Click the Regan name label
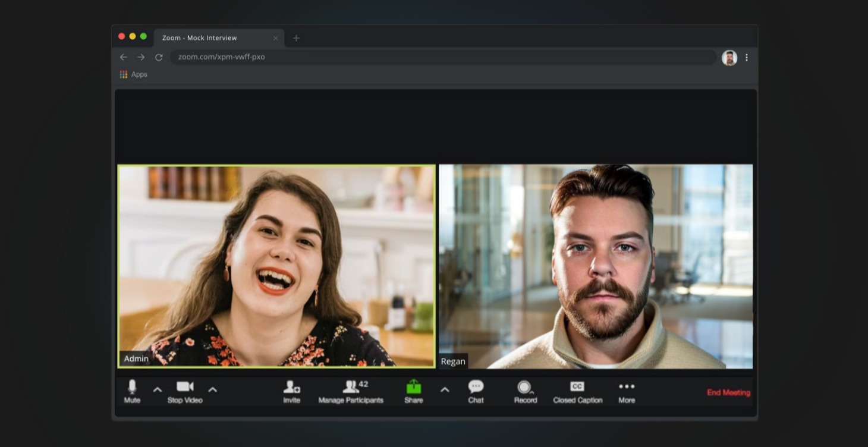Image resolution: width=868 pixels, height=447 pixels. [x=453, y=361]
